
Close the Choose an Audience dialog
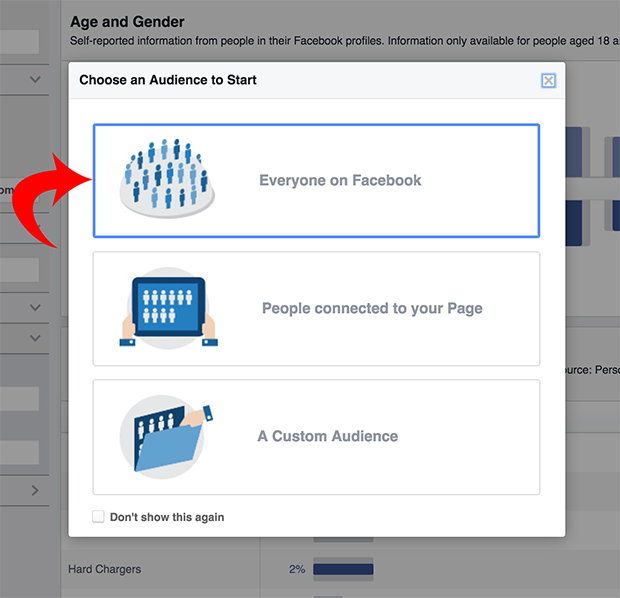point(548,81)
